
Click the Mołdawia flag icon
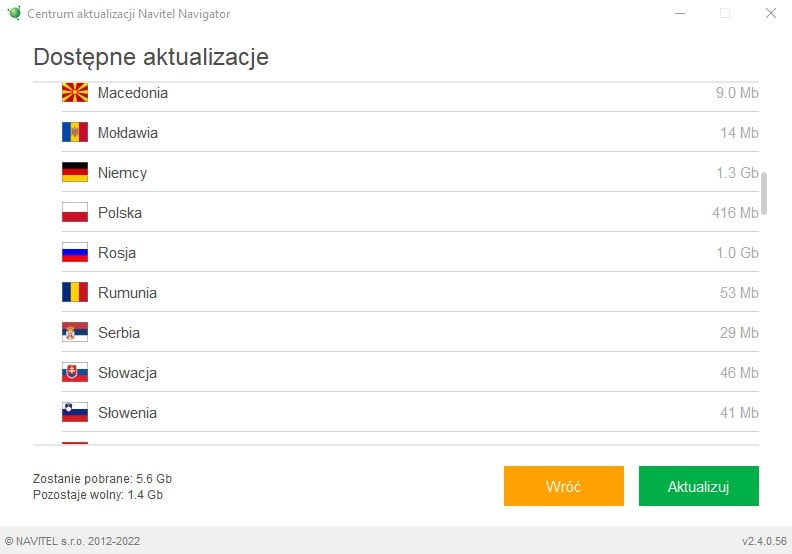(x=75, y=133)
